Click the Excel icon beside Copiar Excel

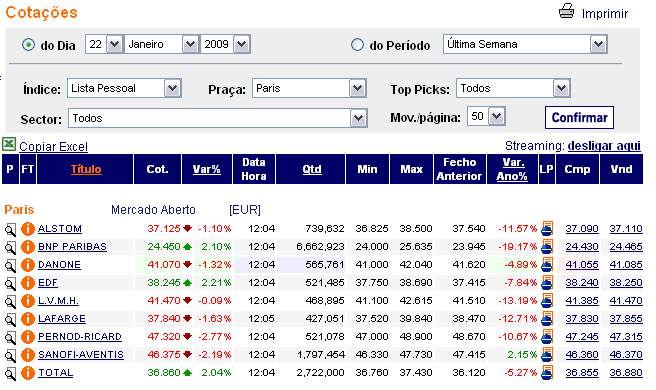pyautogui.click(x=9, y=144)
